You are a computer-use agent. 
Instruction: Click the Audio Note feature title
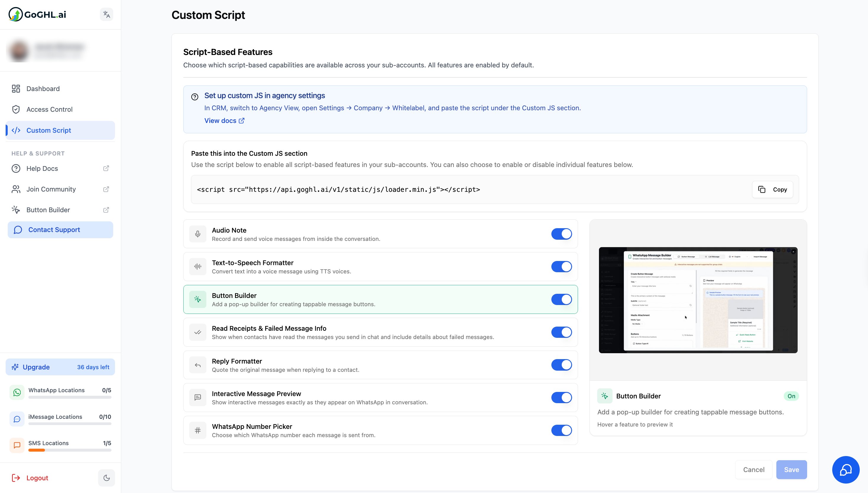229,230
